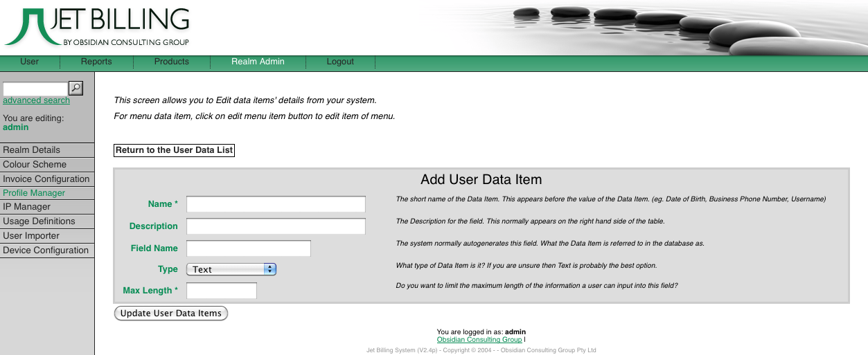Submit with Update User Data Items button
868x355 pixels.
[x=171, y=313]
